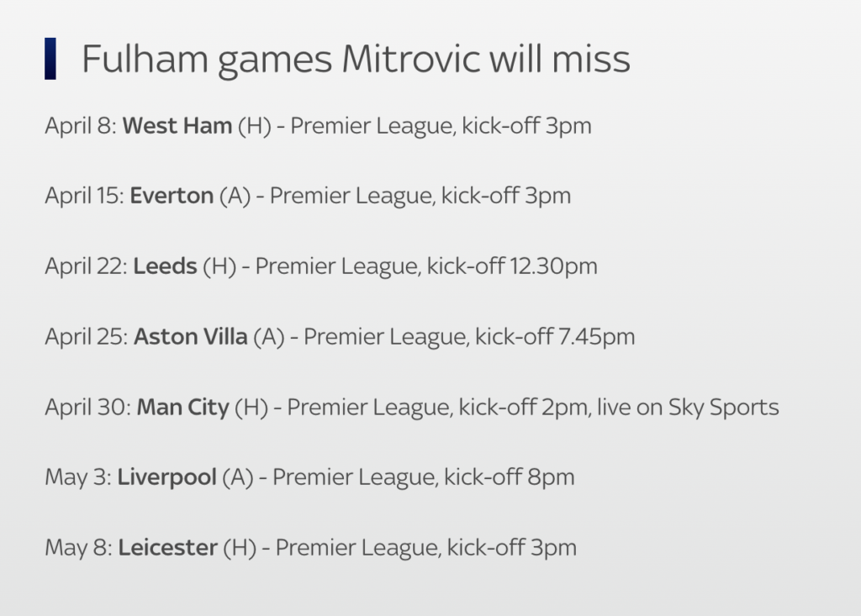Click the Liverpool team name

pos(167,477)
